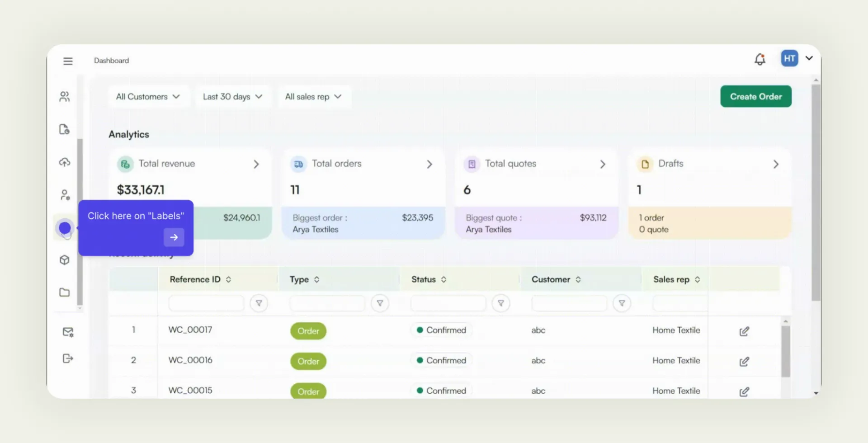Click the highlighted Labels icon in the sidebar
The height and width of the screenshot is (443, 868).
click(x=65, y=227)
